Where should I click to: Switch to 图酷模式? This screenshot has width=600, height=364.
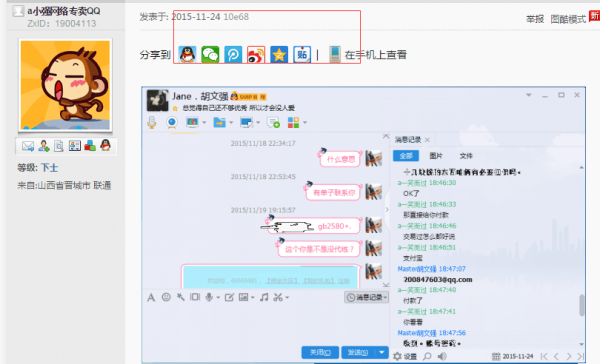click(568, 19)
